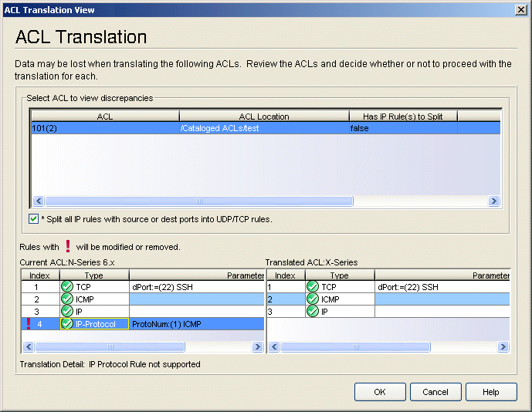Click right arrow of ACL list scrollbar
The height and width of the screenshot is (412, 532).
click(494, 201)
